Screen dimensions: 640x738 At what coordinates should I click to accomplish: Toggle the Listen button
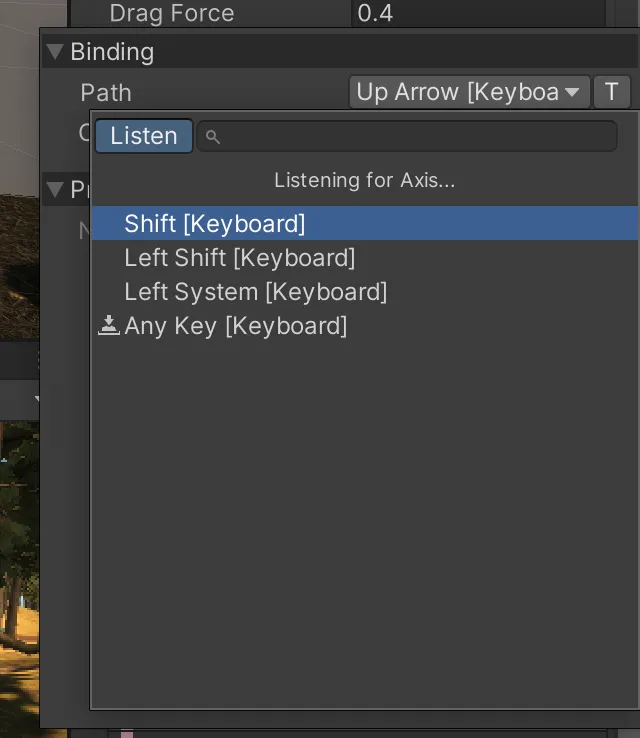click(x=144, y=136)
